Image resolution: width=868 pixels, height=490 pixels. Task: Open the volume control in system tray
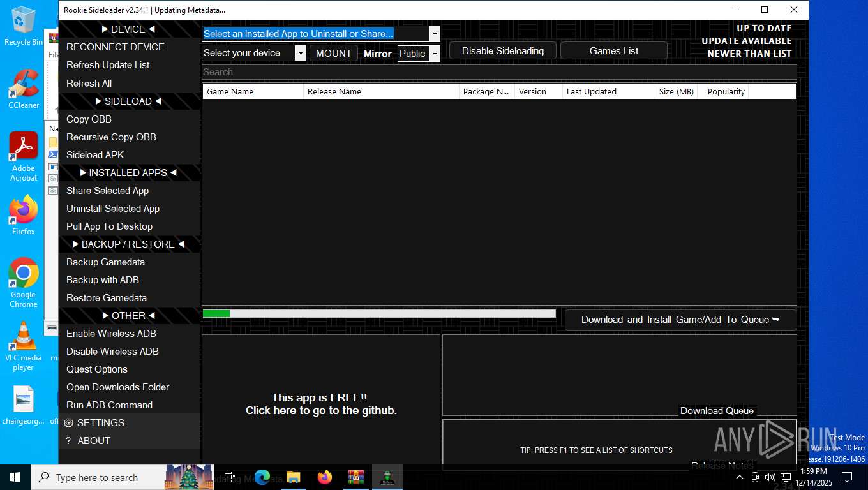pos(770,477)
